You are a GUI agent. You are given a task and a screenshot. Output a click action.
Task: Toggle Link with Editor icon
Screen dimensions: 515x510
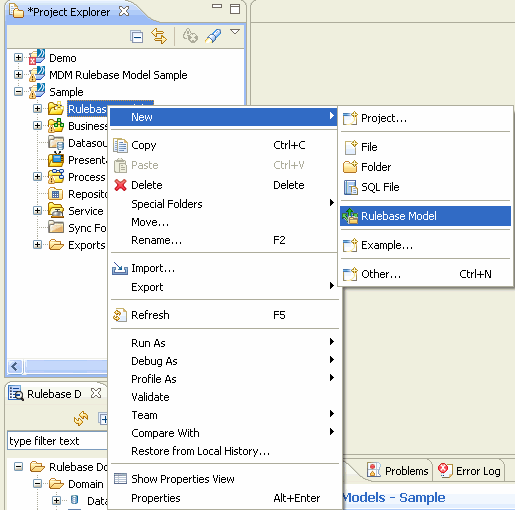(x=159, y=36)
